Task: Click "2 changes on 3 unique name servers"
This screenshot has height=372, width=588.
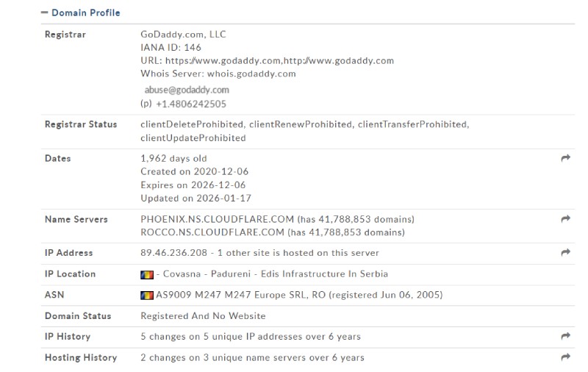Action: pos(252,358)
